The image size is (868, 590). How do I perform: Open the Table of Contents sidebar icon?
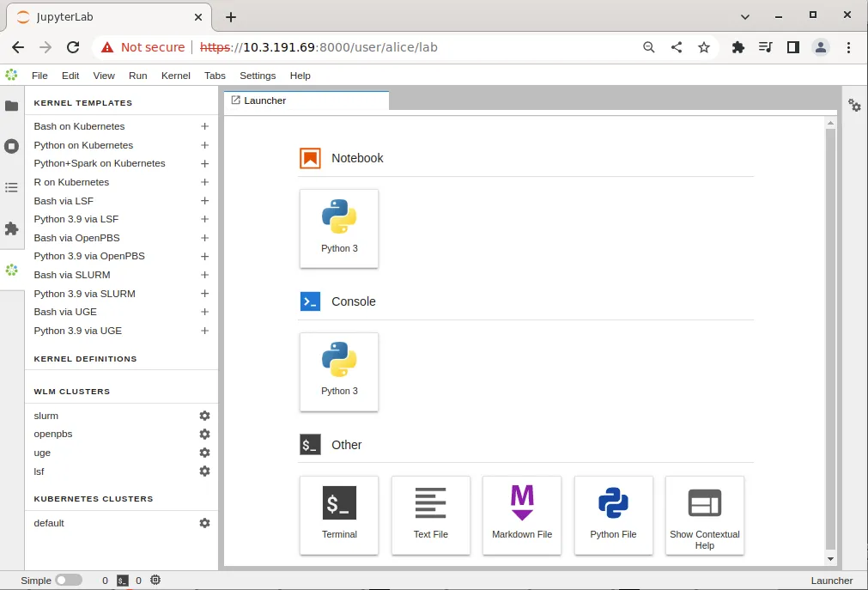click(12, 187)
